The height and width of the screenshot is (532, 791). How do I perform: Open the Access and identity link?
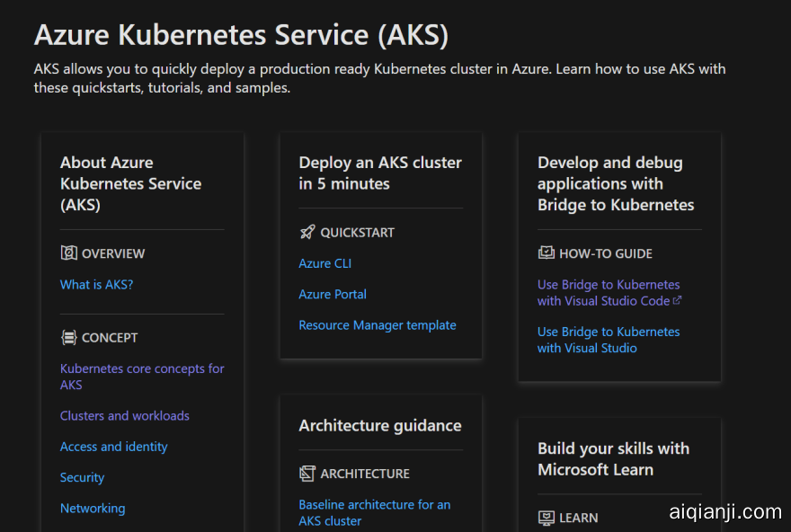(113, 447)
